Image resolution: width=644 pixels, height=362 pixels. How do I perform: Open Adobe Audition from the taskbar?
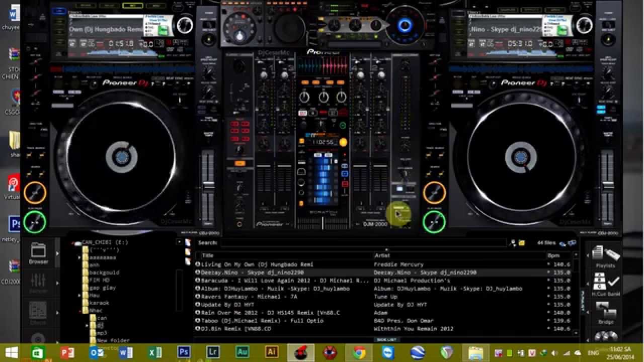[x=243, y=352]
